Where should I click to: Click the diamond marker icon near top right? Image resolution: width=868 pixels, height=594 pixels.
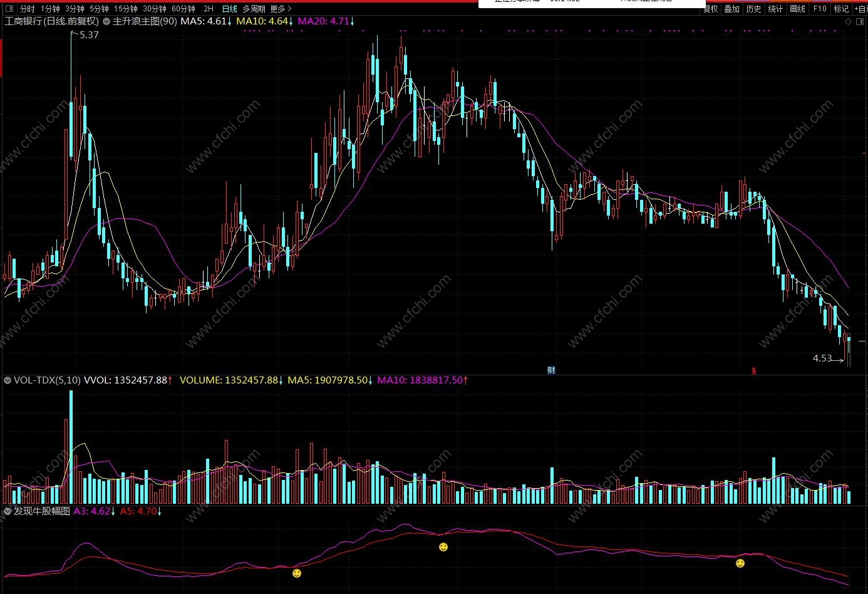[x=849, y=21]
